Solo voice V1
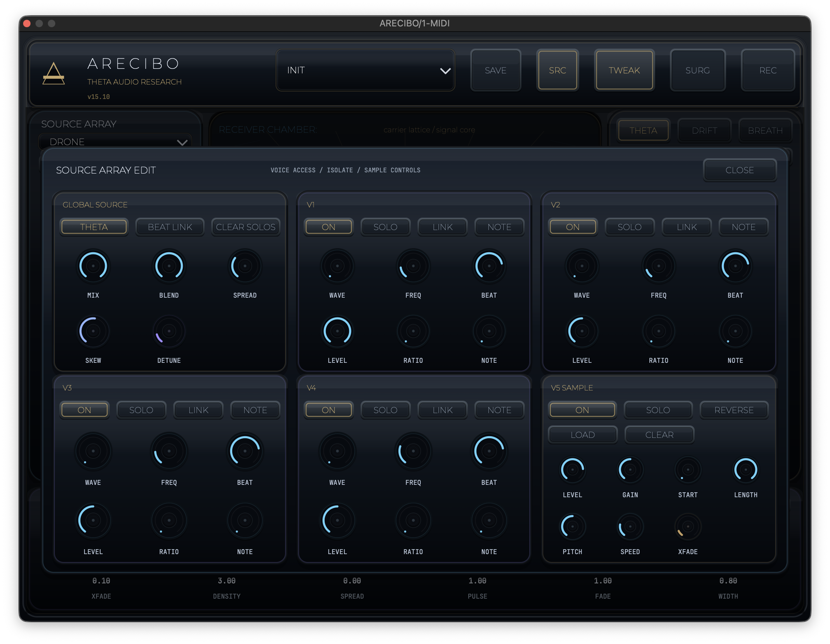The image size is (830, 644). [x=385, y=227]
